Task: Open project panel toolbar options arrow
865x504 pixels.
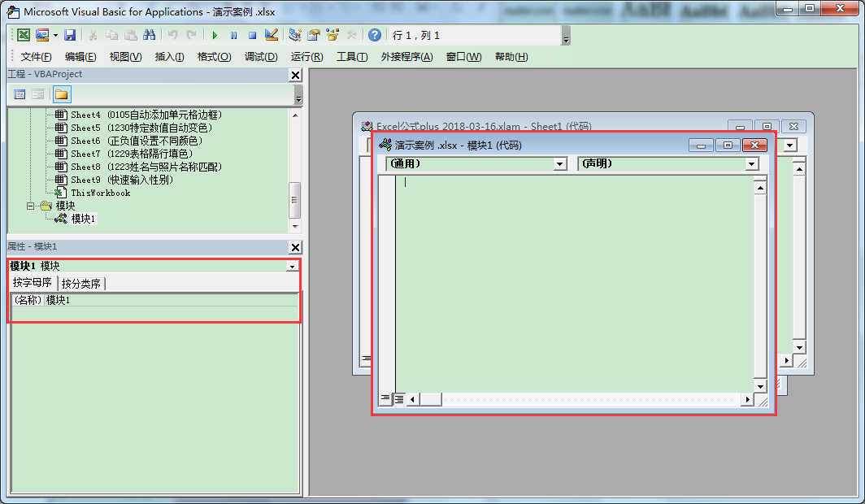Action: [298, 95]
